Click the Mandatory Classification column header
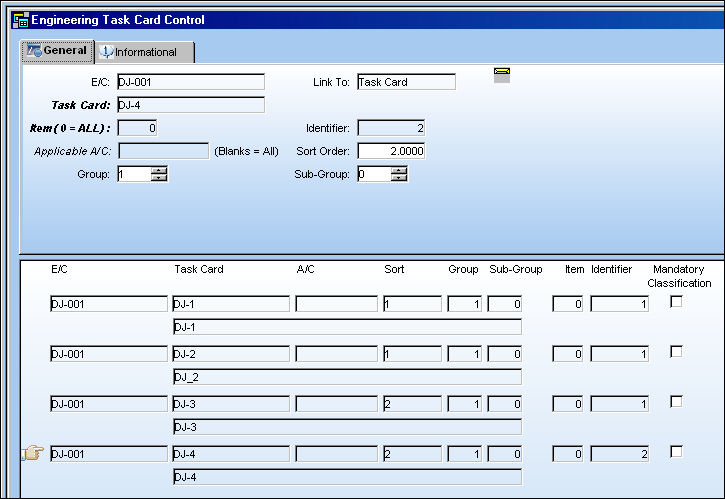The width and height of the screenshot is (725, 499). 679,276
